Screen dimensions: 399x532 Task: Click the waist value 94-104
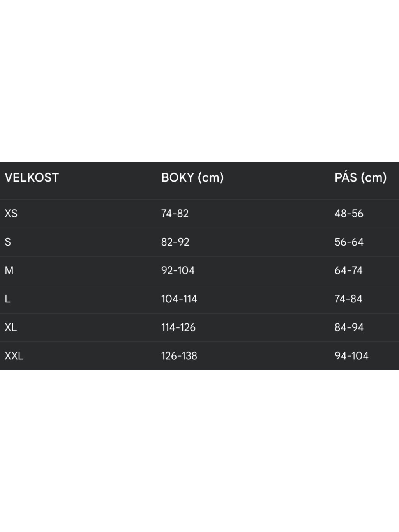pyautogui.click(x=351, y=356)
